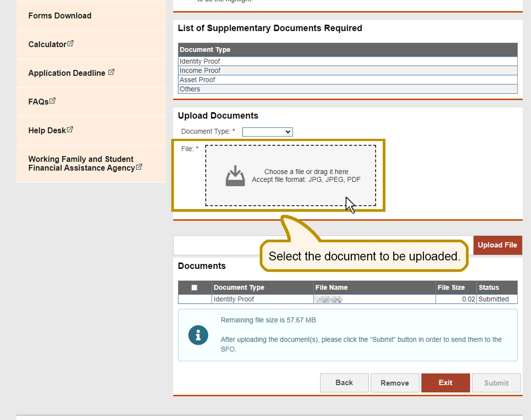Select the Identity Proof row in Documents table
This screenshot has height=420, width=531.
point(234,299)
